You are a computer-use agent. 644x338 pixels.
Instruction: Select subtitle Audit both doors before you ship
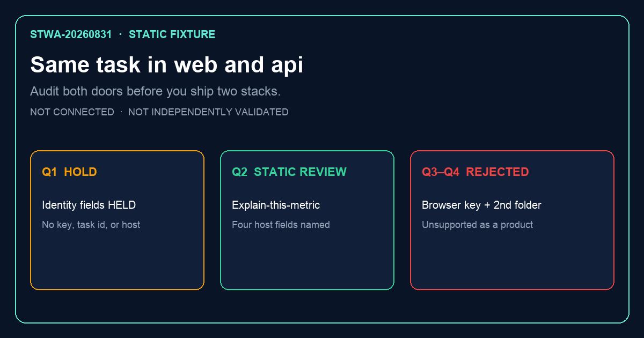[156, 91]
